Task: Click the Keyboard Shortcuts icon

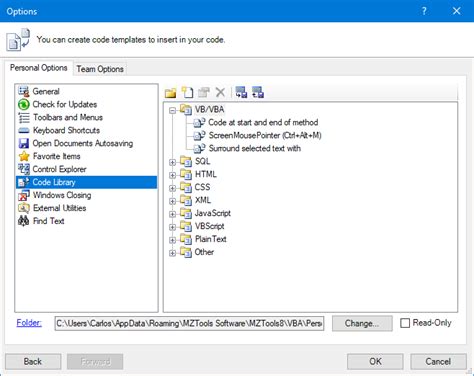Action: click(24, 130)
